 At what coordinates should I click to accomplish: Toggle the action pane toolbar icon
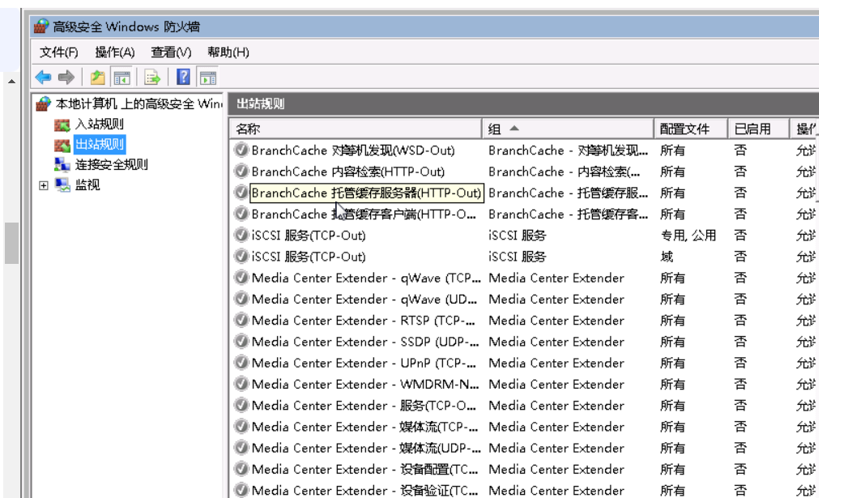tap(208, 78)
